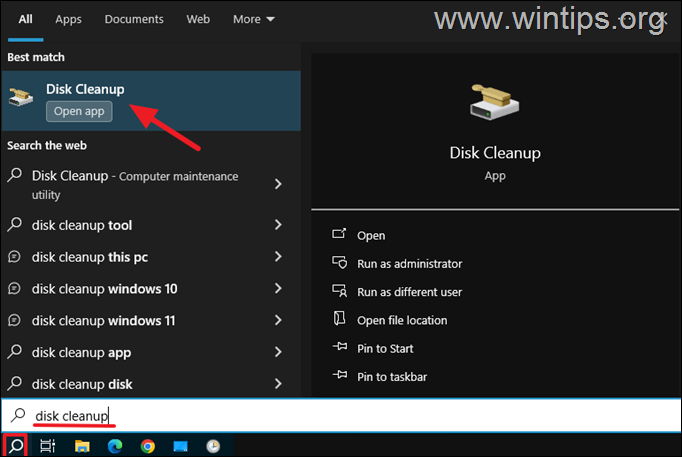Expand the Computer maintenance utility web result chevron
The height and width of the screenshot is (457, 682).
pyautogui.click(x=278, y=184)
